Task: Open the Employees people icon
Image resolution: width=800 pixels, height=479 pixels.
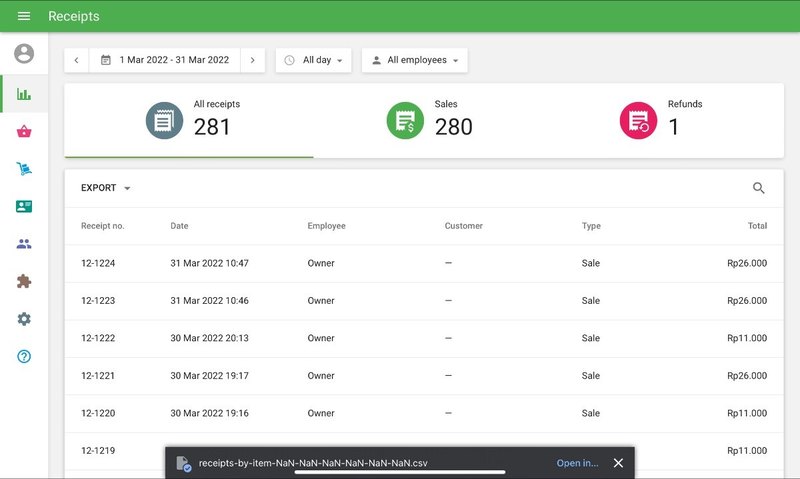Action: click(x=24, y=244)
